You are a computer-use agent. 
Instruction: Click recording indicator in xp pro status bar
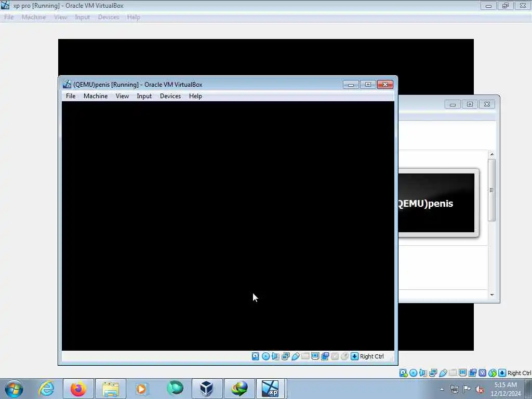472,373
